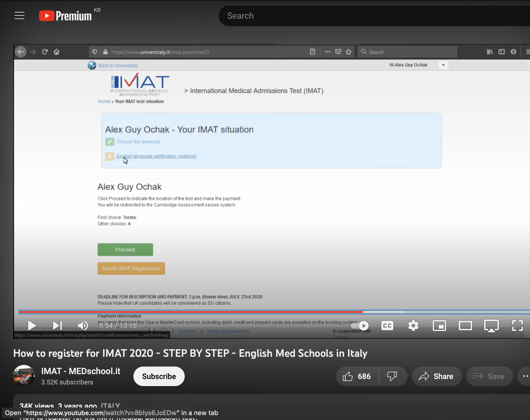Open video settings gear

(413, 326)
